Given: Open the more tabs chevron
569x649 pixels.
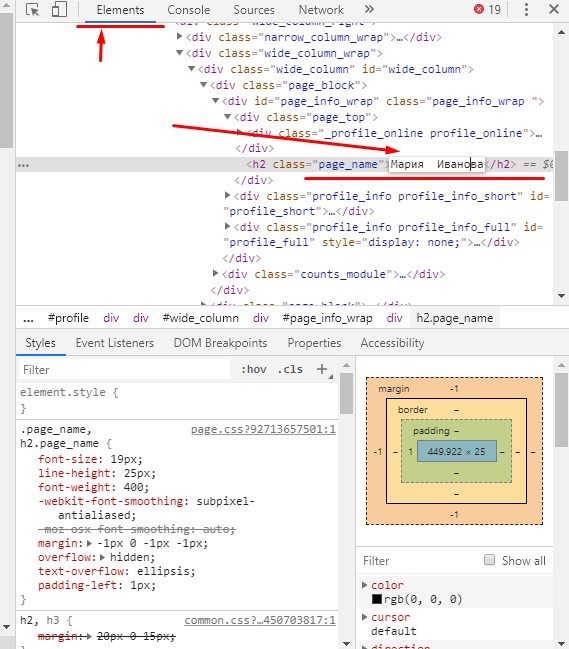Looking at the screenshot, I should point(369,9).
